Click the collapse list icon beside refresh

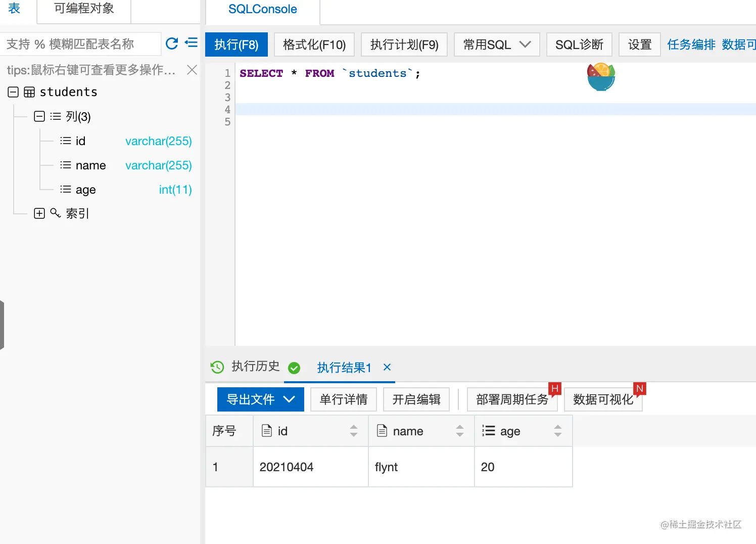pyautogui.click(x=191, y=42)
